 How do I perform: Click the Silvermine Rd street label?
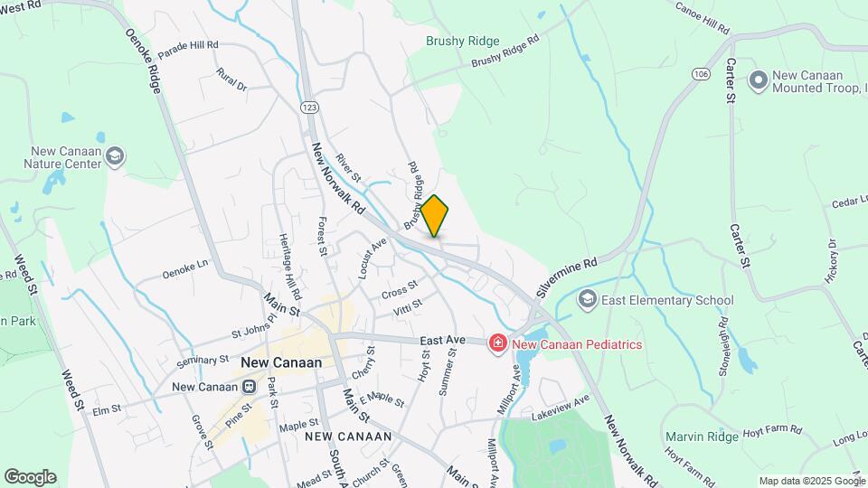pyautogui.click(x=568, y=277)
